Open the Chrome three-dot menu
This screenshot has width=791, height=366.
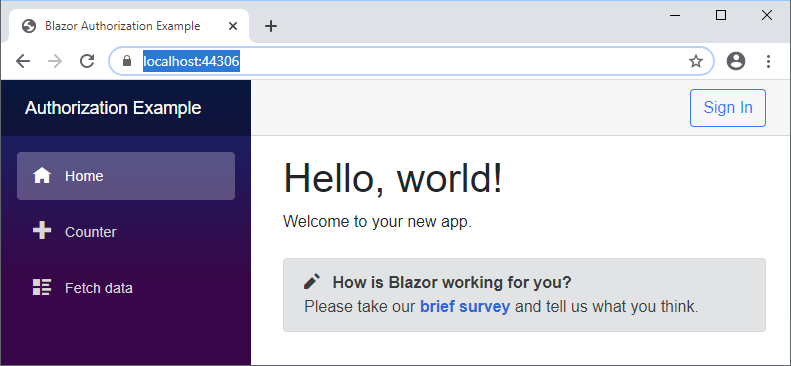pyautogui.click(x=768, y=62)
